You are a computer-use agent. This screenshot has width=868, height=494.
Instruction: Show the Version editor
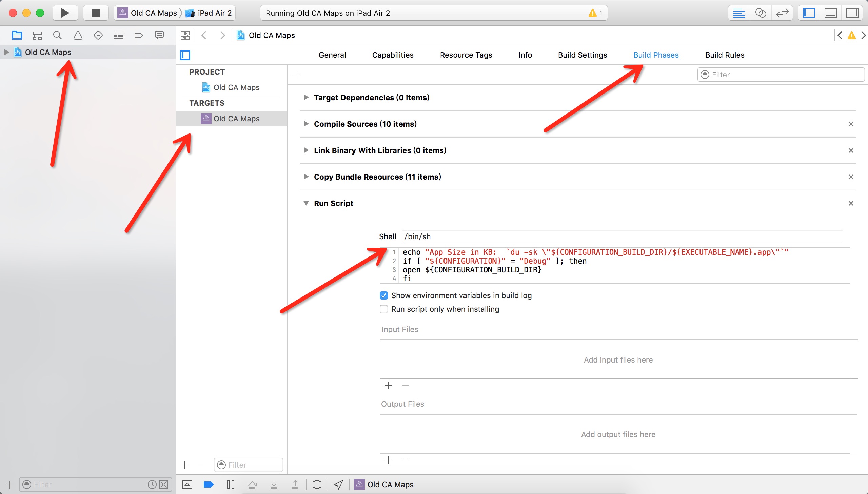782,13
